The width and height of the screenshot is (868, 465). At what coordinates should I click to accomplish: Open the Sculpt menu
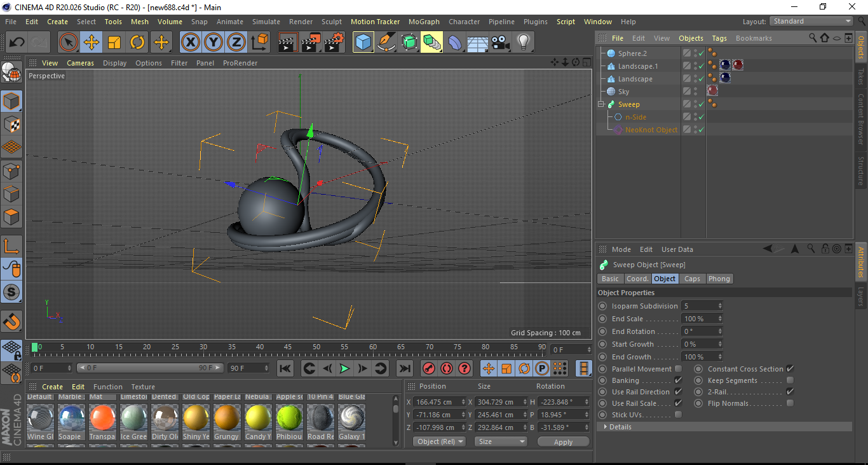[x=332, y=22]
